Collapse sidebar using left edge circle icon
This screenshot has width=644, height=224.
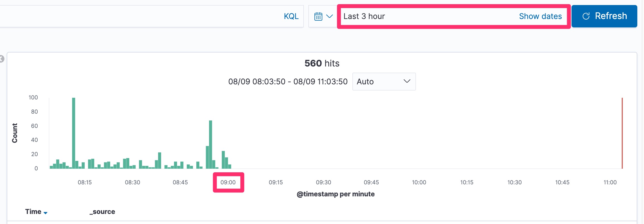[1, 59]
